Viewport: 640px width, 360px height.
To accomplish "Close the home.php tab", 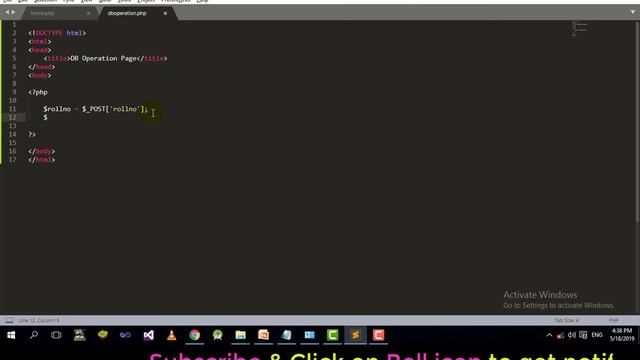I will point(88,13).
